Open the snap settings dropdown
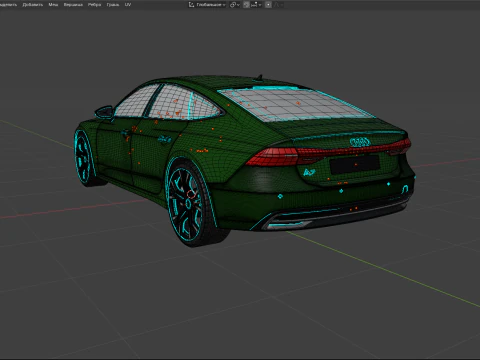Viewport: 480px width, 360px height. click(256, 5)
